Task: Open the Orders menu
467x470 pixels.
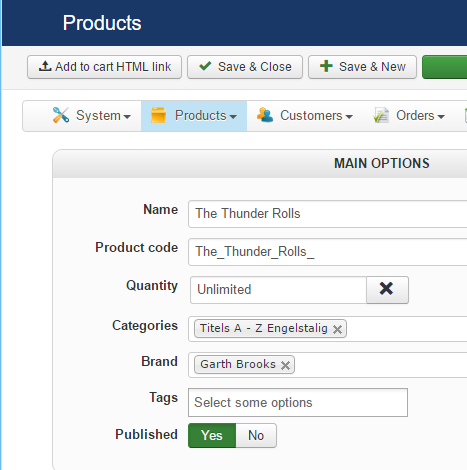Action: [409, 116]
